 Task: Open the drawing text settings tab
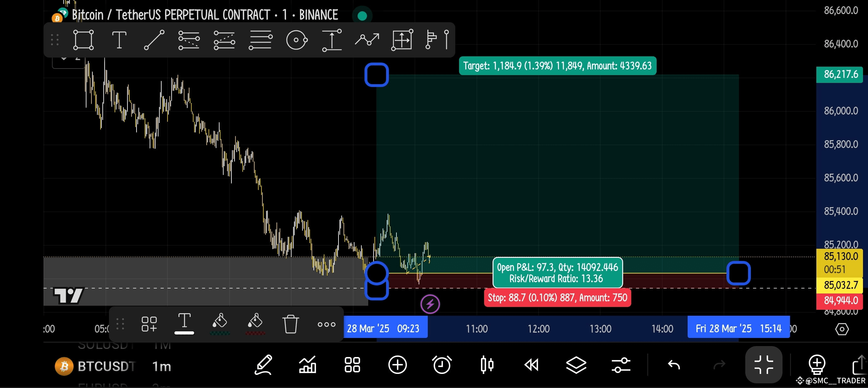point(184,323)
